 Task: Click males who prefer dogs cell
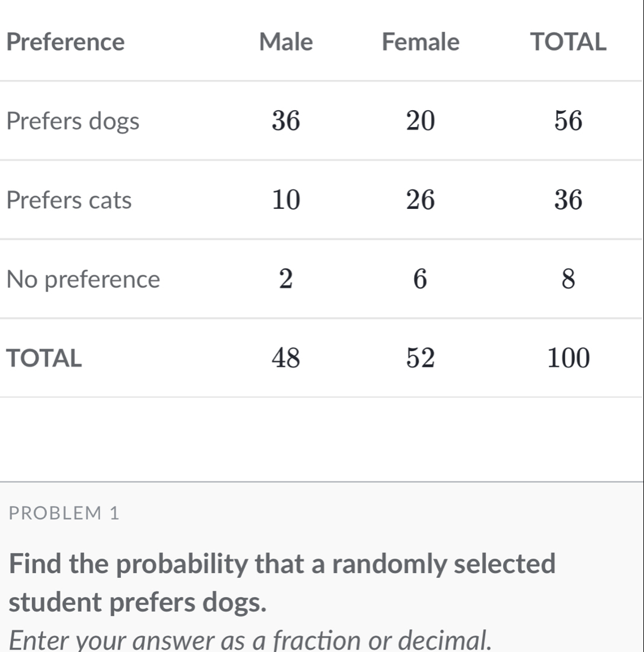285,122
